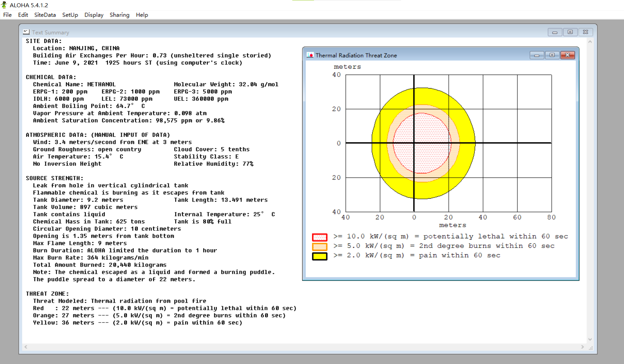Viewport: 624px width, 364px height.
Task: Click the Total Amount Burned line
Action: [x=100, y=265]
